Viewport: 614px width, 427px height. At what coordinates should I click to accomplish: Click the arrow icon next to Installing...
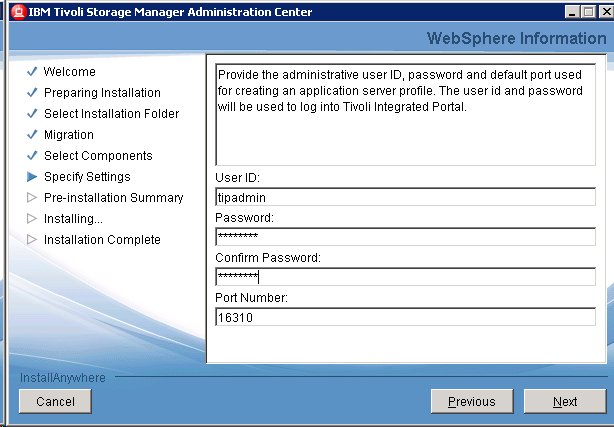click(32, 219)
